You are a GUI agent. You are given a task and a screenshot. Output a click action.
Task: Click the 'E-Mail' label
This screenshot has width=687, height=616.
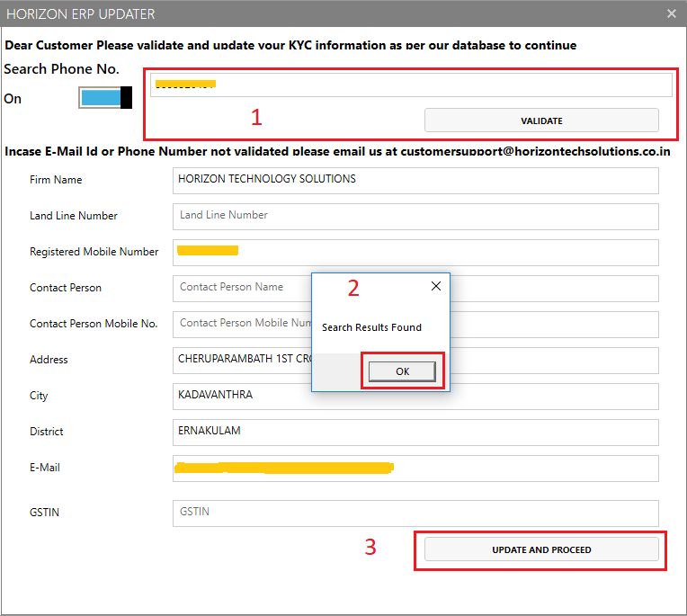[x=45, y=467]
